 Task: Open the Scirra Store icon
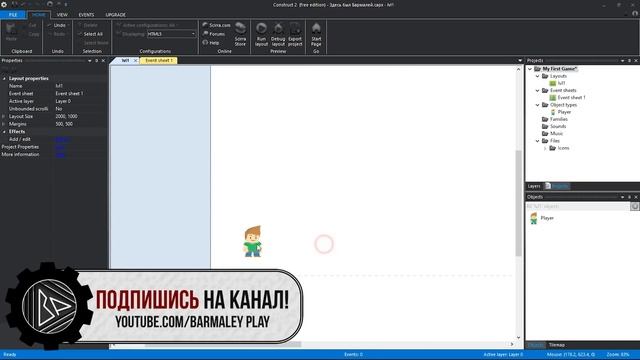[240, 29]
